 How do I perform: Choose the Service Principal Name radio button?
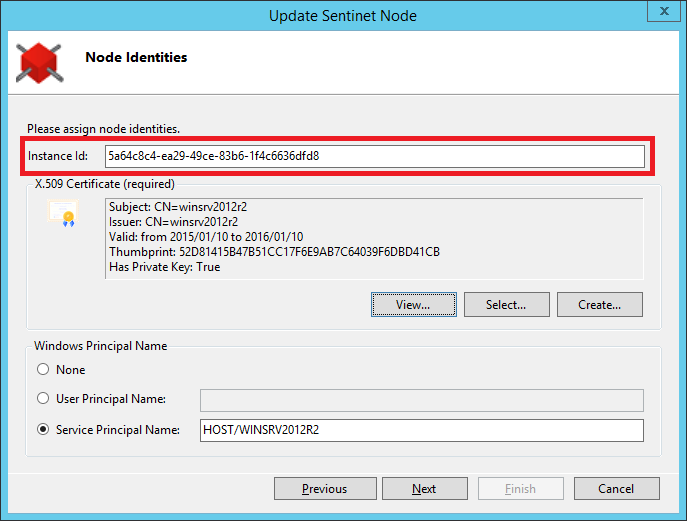[43, 429]
